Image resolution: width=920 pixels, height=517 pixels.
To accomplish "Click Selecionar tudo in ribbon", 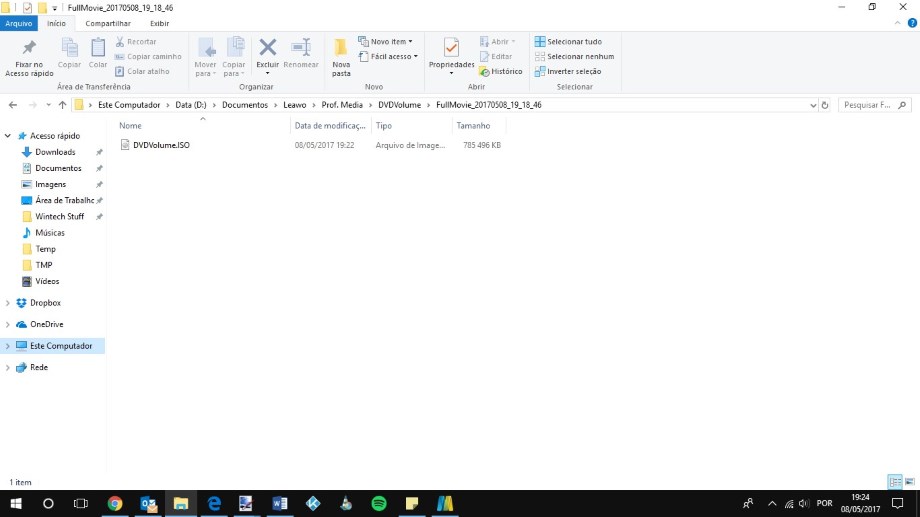I will point(568,42).
